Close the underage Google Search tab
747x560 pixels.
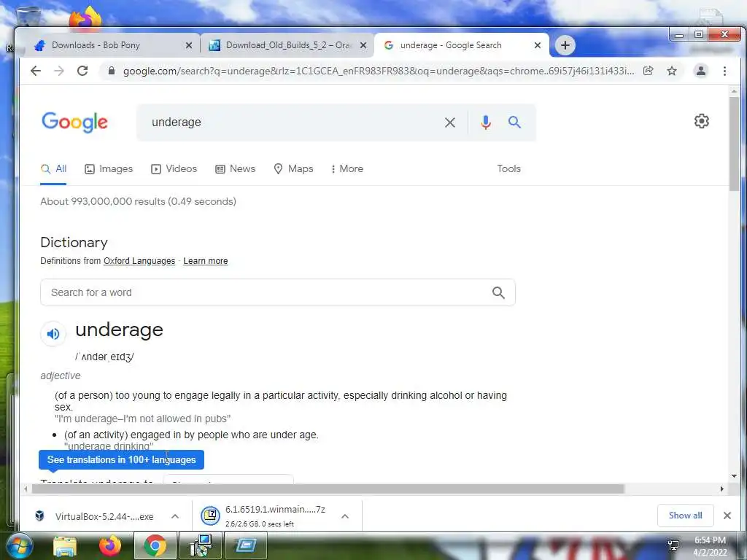tap(538, 45)
